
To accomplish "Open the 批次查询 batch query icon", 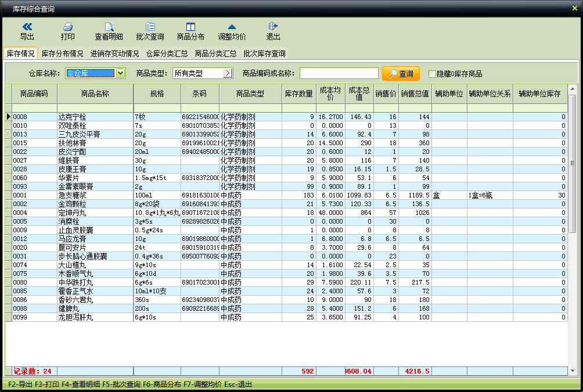I will (150, 27).
